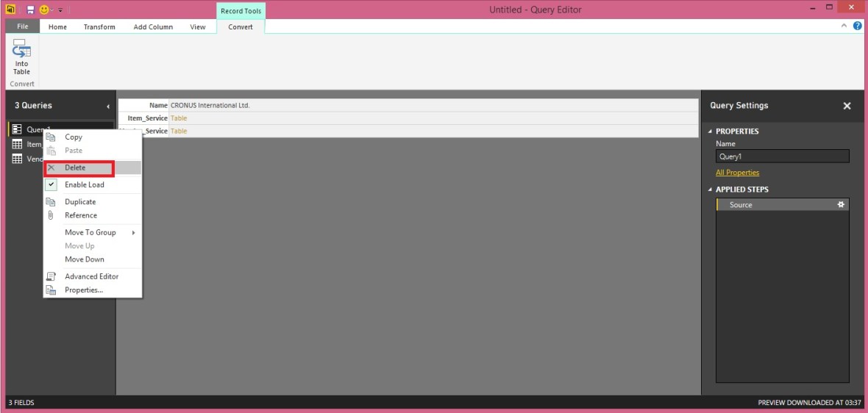
Task: Click the smiley feedback icon
Action: pyautogui.click(x=43, y=10)
